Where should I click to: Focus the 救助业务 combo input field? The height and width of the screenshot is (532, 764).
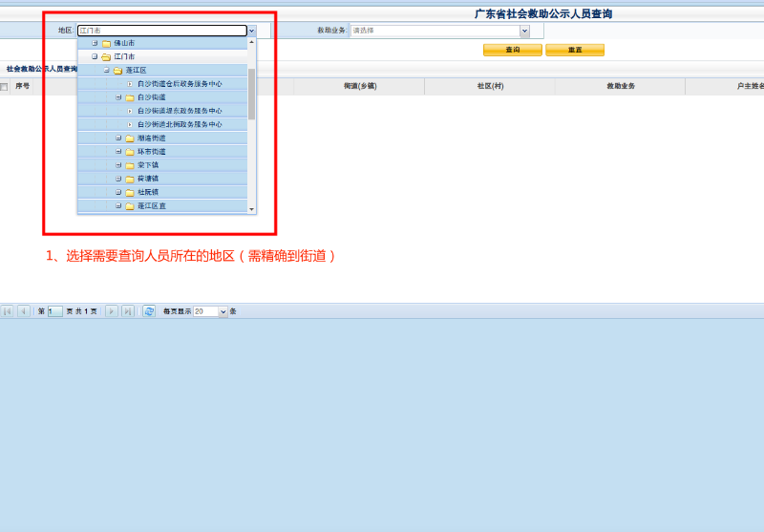(x=435, y=31)
